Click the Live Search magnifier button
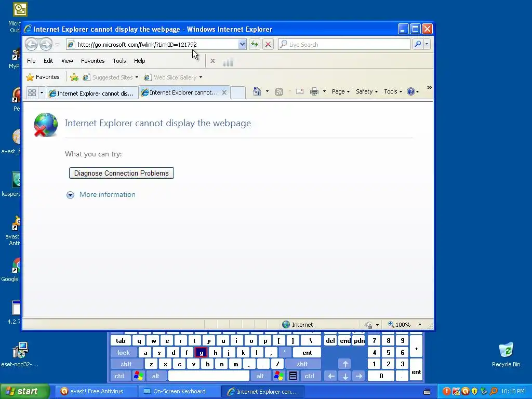Viewport: 532px width, 399px height. pos(418,44)
